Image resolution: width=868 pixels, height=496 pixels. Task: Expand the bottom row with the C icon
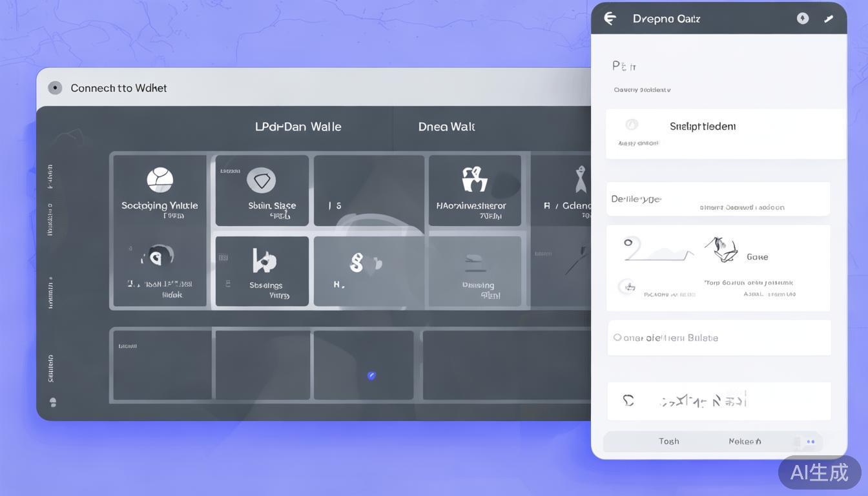(718, 400)
